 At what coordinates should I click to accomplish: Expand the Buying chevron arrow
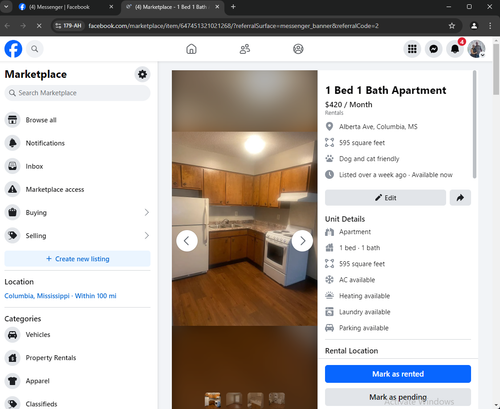coord(147,212)
